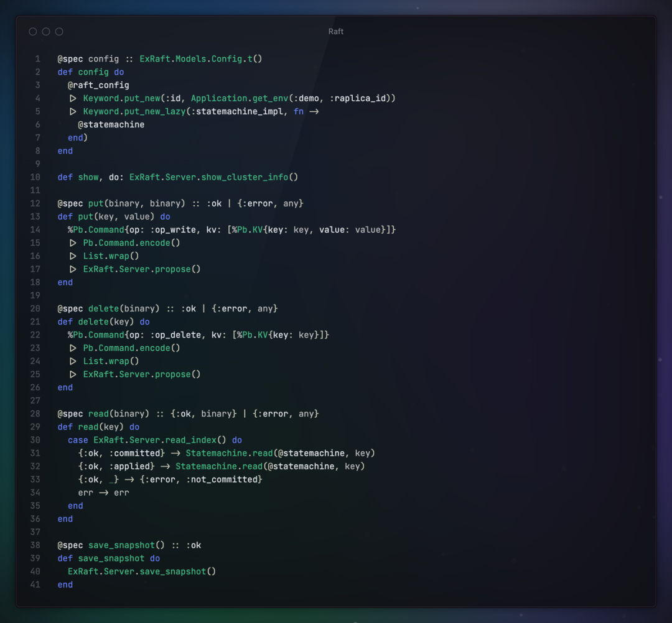Select the ":committed" atom on line 31
Image resolution: width=672 pixels, height=623 pixels.
tap(134, 453)
